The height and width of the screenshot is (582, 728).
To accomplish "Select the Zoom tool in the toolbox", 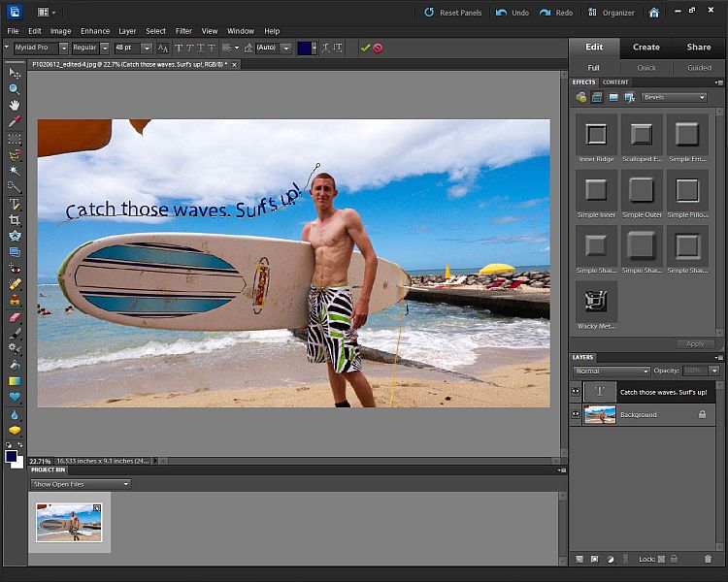I will 15,89.
